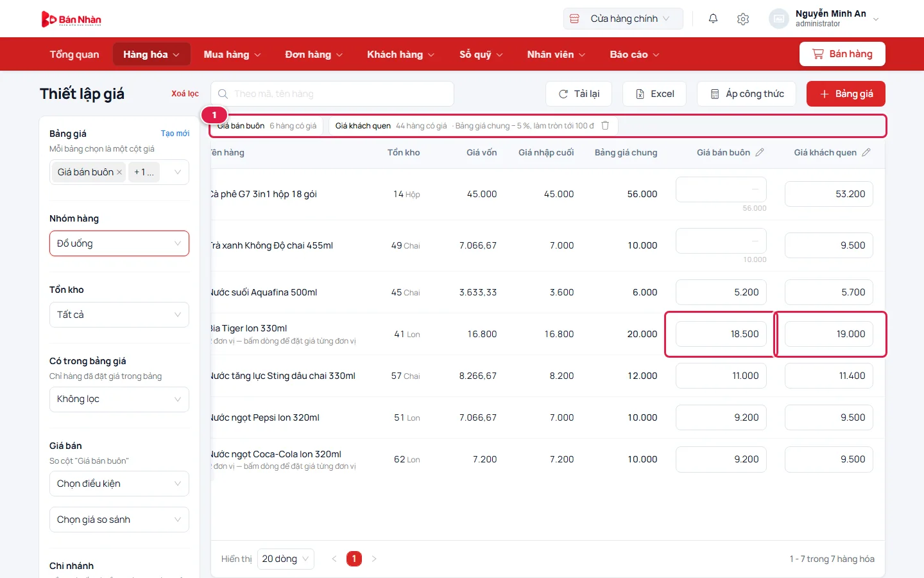This screenshot has width=924, height=578.
Task: Open the Cửa hàng chính store selector
Action: [x=623, y=19]
